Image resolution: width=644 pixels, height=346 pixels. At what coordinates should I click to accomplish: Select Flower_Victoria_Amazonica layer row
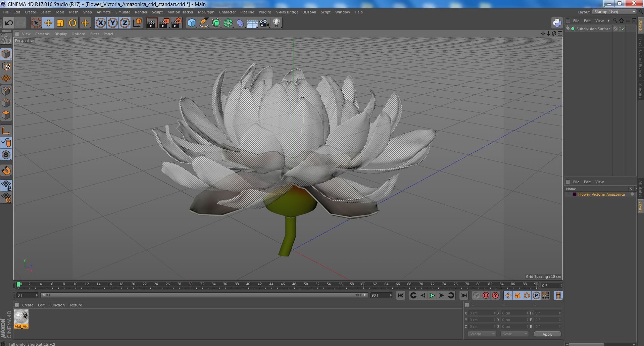click(600, 194)
